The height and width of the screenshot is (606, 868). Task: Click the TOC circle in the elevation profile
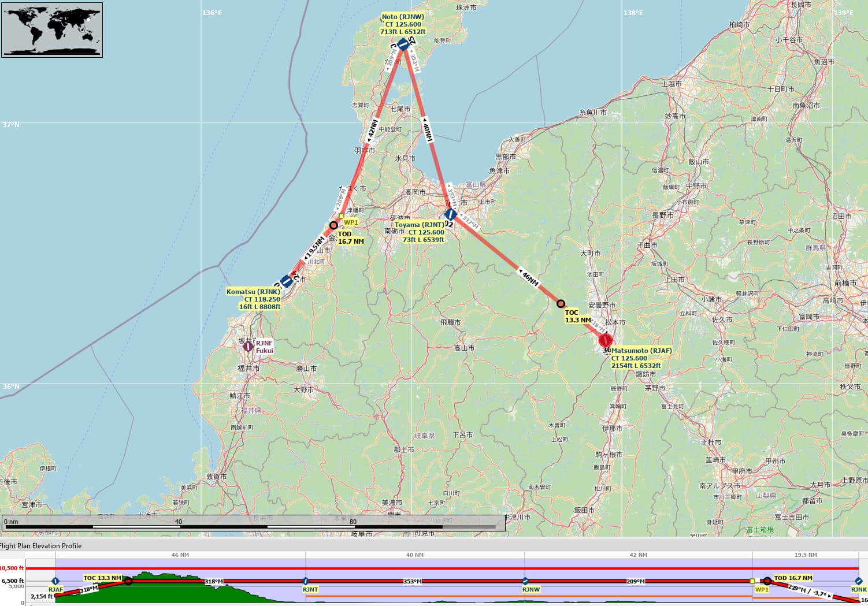pyautogui.click(x=128, y=581)
